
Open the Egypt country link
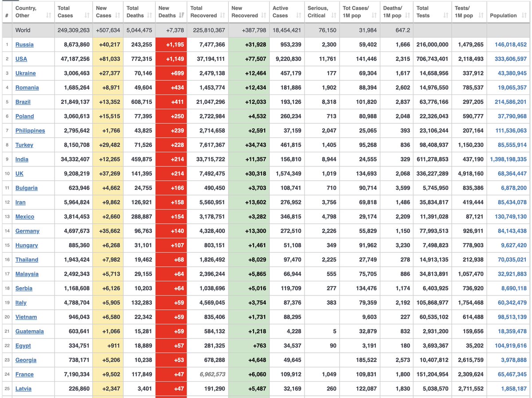(x=23, y=346)
